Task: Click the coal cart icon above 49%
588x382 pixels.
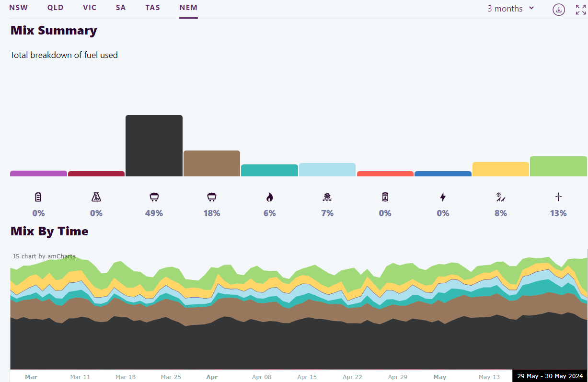Action: (154, 197)
